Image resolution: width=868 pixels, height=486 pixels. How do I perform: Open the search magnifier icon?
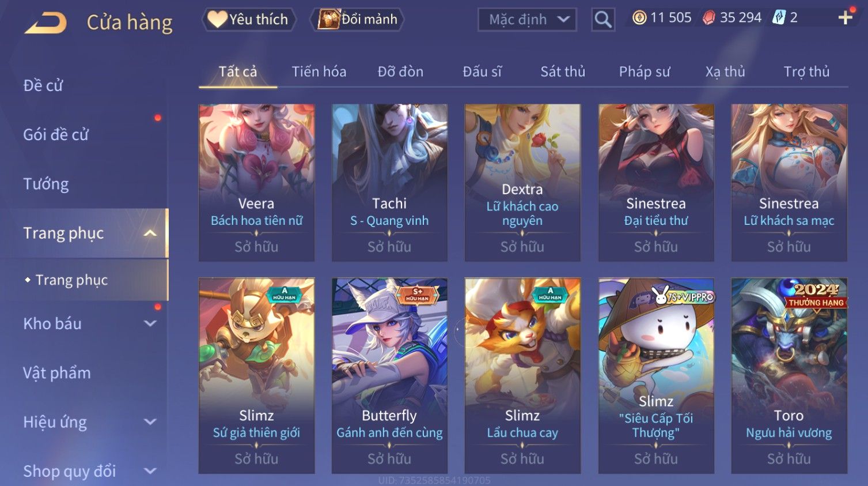click(603, 20)
